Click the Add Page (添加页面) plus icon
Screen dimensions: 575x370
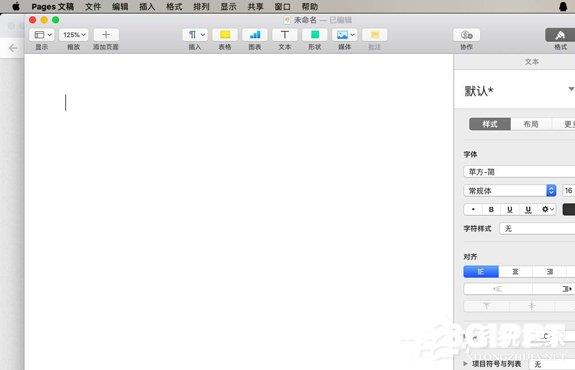tap(106, 35)
